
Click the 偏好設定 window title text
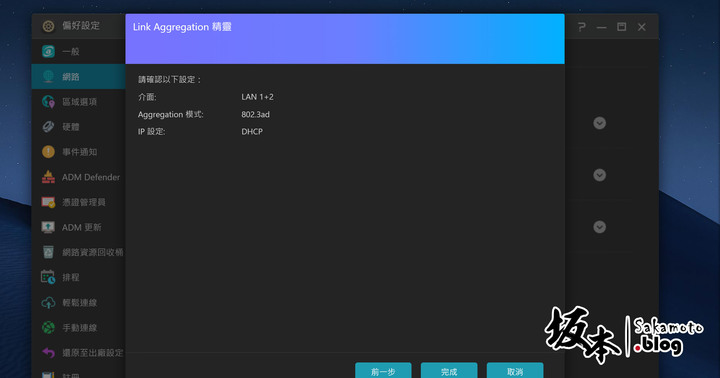(81, 26)
